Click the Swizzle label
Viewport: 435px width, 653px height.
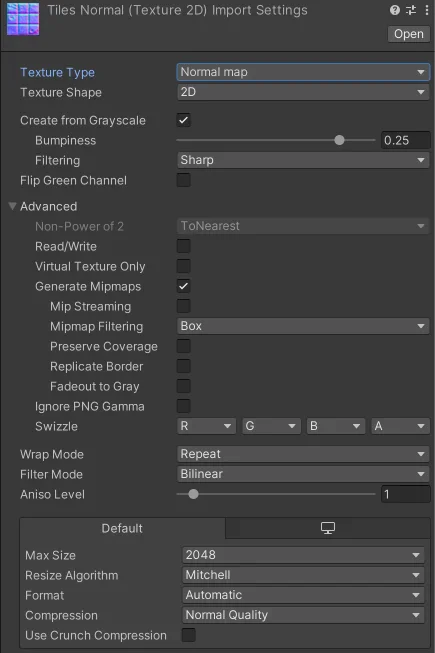tap(56, 426)
